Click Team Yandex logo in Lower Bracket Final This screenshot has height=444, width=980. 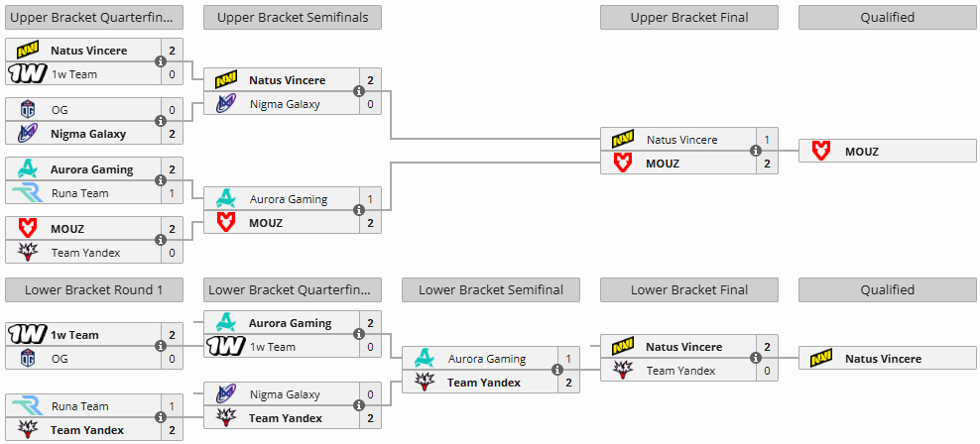623,371
